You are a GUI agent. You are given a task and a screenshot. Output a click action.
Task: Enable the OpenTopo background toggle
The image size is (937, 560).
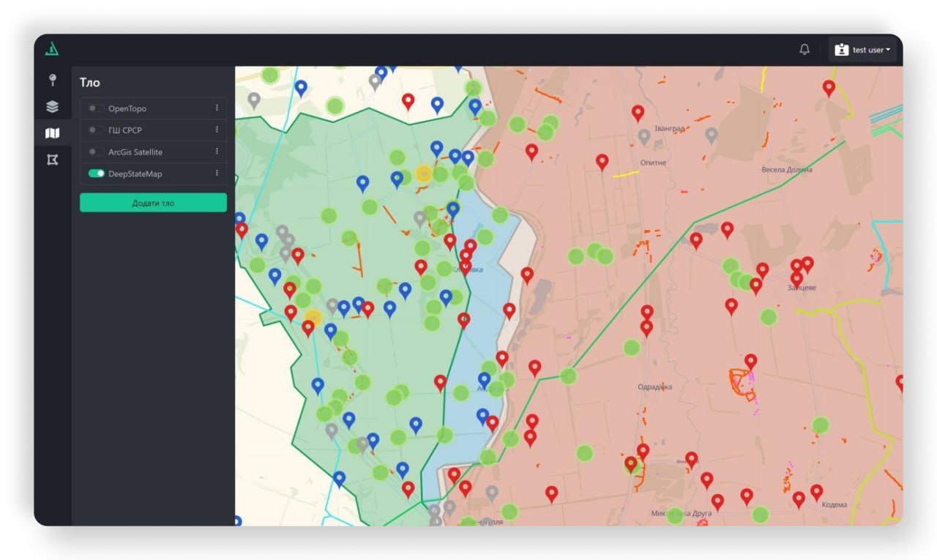point(96,108)
